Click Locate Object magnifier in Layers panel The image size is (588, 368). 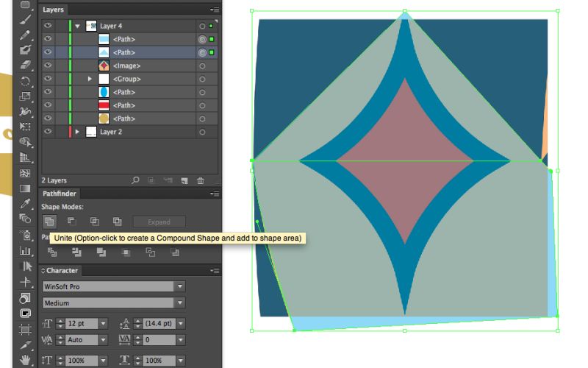pos(135,180)
